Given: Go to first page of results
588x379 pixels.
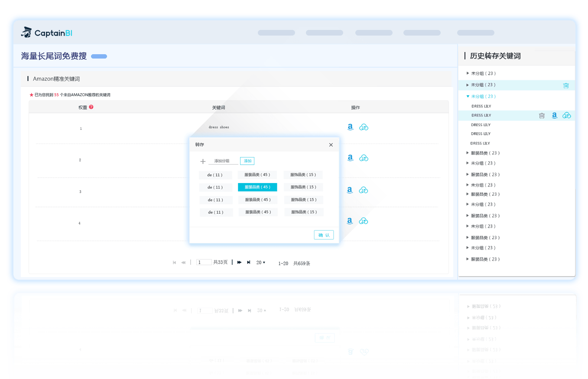Looking at the screenshot, I should (175, 262).
